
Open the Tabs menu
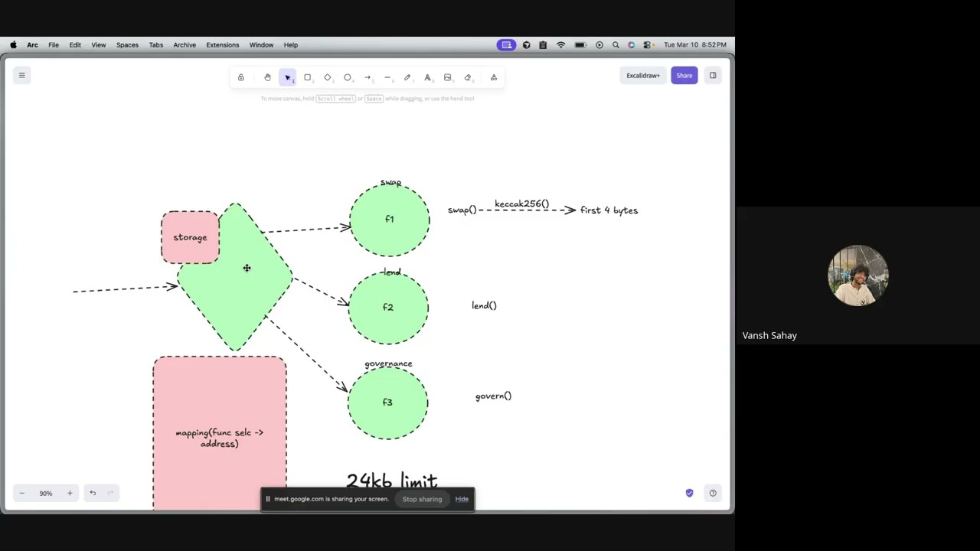click(x=156, y=45)
